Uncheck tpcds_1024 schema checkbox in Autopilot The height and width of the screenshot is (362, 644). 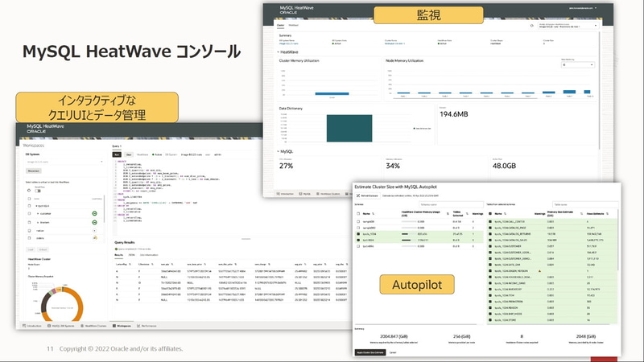coord(358,234)
